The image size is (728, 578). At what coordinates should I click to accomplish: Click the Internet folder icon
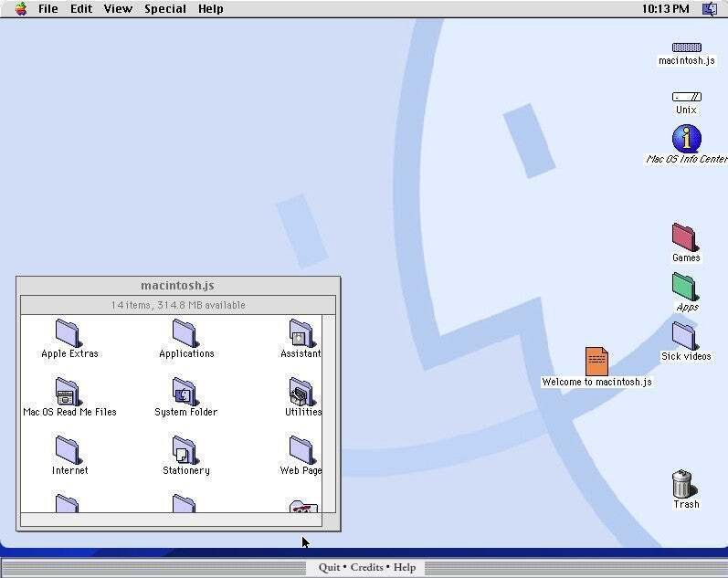coord(69,450)
